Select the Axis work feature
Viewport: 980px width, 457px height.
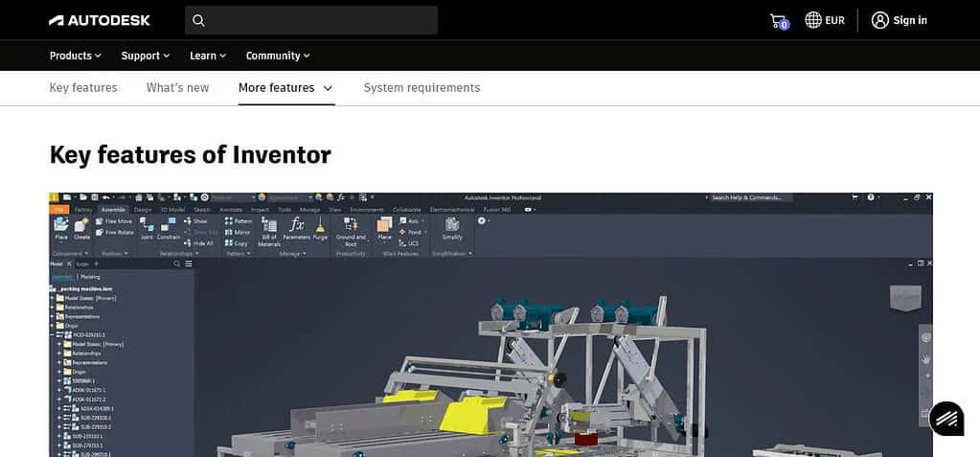coord(411,221)
